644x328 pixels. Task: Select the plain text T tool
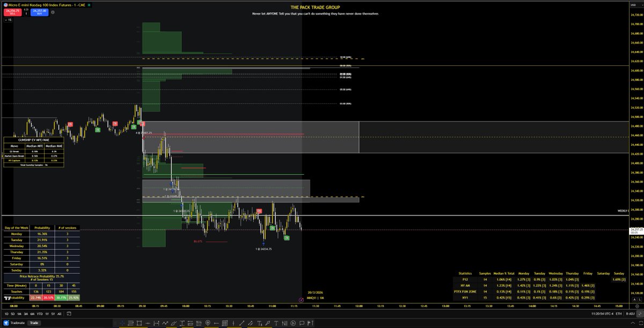pyautogui.click(x=276, y=323)
